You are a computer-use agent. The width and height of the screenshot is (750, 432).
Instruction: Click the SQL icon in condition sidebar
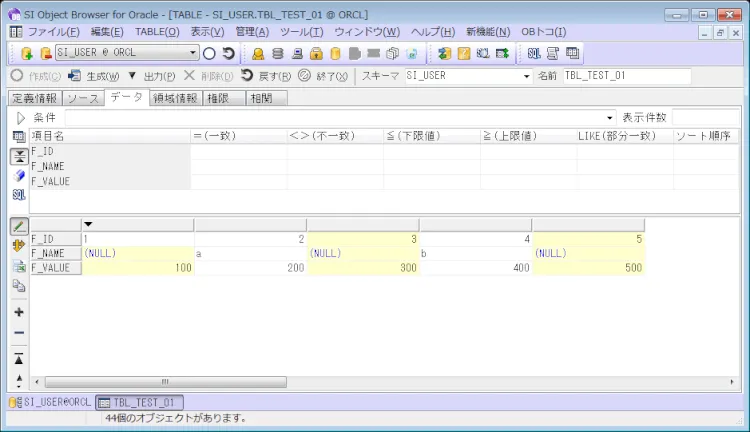(19, 195)
